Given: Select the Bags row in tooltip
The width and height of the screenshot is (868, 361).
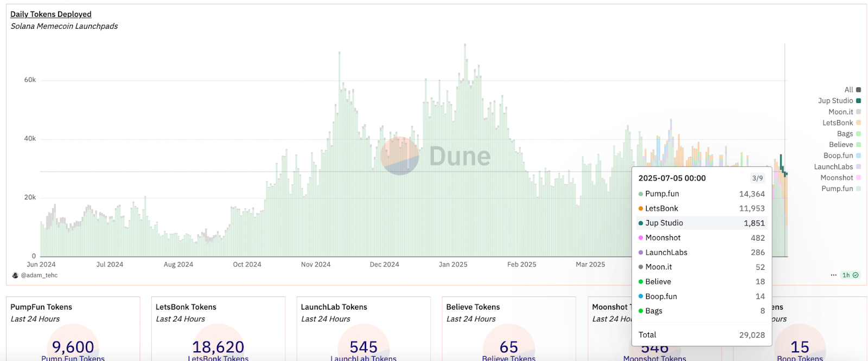Looking at the screenshot, I should point(701,311).
